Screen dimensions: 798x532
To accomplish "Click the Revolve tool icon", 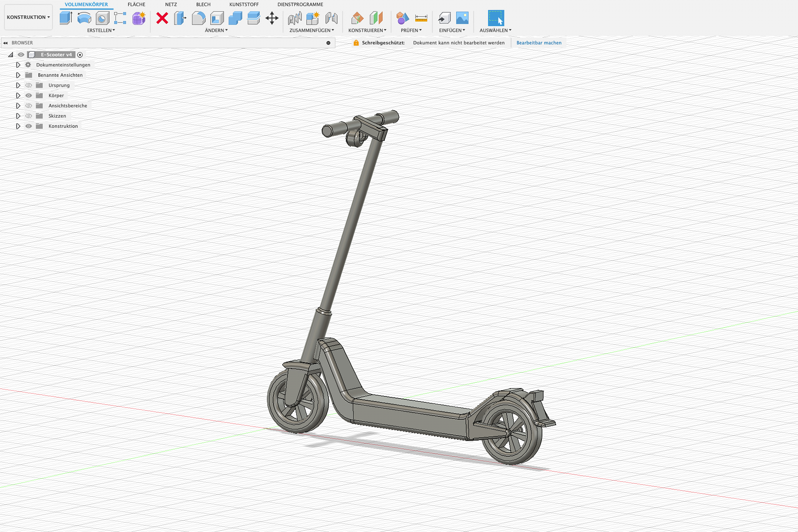I will point(84,18).
